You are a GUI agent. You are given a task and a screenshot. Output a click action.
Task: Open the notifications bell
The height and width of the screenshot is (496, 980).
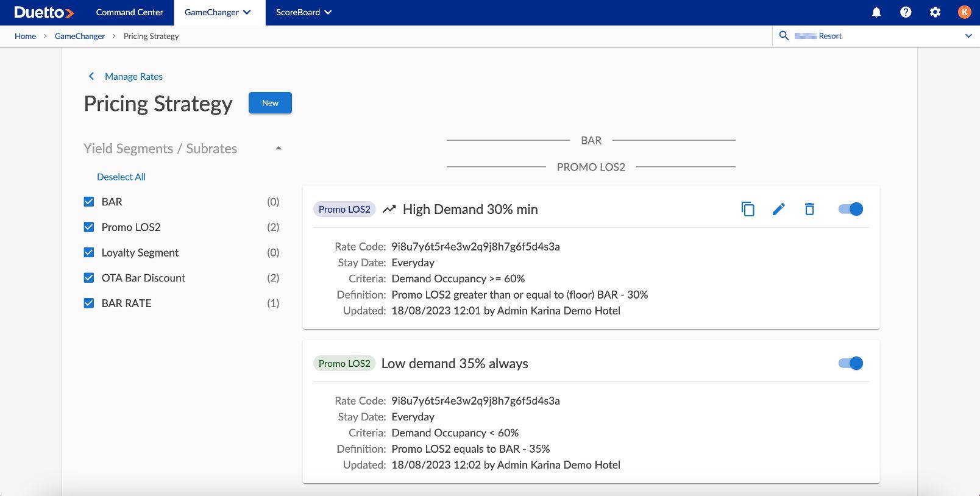coord(876,12)
